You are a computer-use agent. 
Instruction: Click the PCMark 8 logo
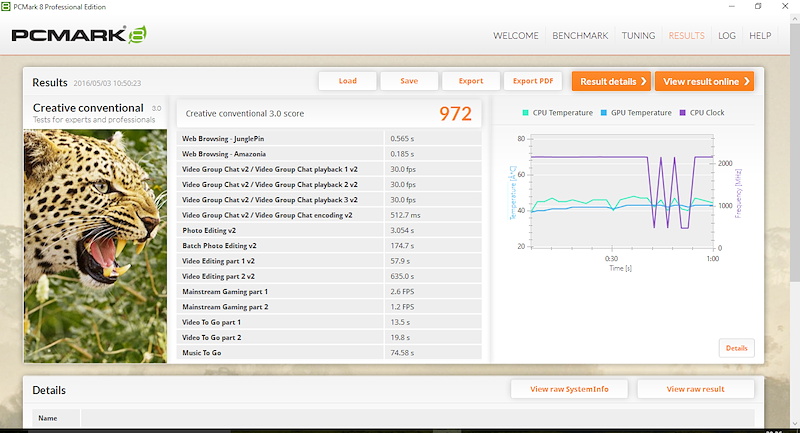click(x=79, y=35)
